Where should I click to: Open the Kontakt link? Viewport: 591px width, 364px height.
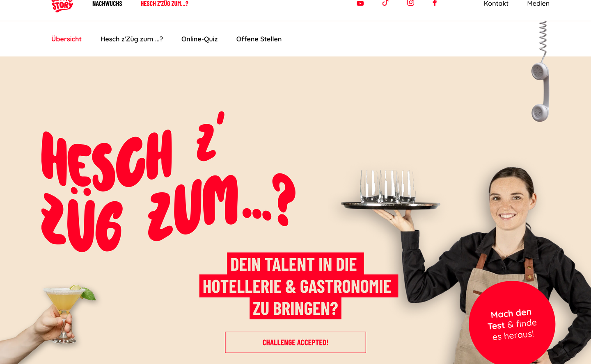point(496,4)
